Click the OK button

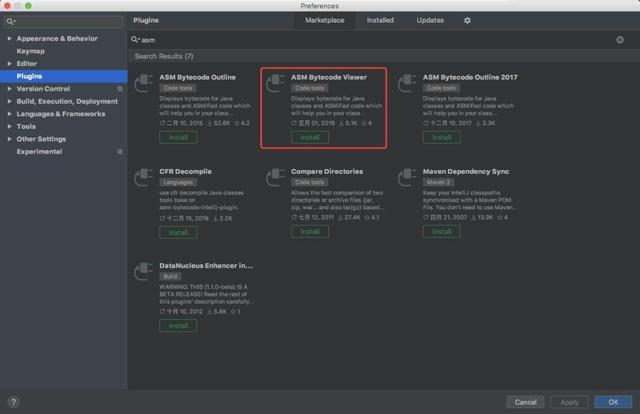613,402
